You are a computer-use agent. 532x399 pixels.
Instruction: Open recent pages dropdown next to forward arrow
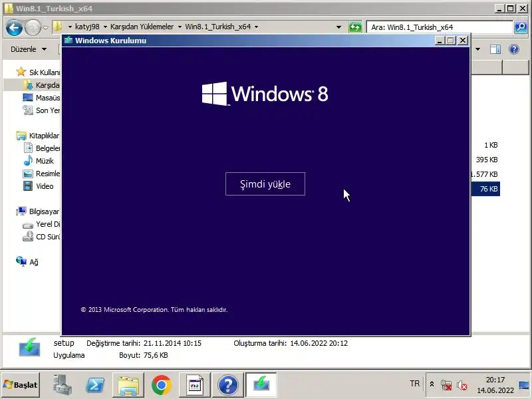pos(45,27)
